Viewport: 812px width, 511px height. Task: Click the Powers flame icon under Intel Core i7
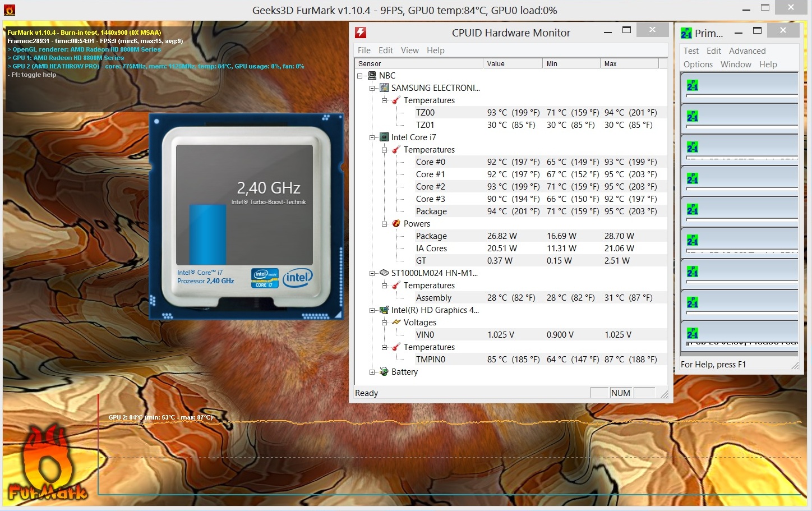(x=396, y=223)
